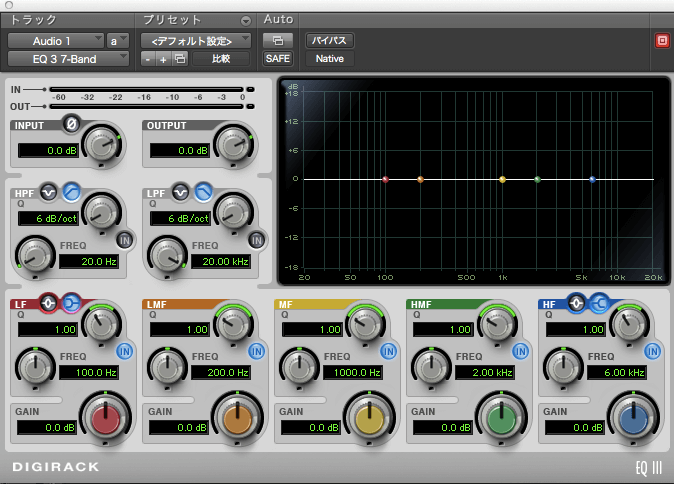Click the INPUT 0.0 dB value field
Viewport: 674px width, 484px height.
click(x=48, y=150)
